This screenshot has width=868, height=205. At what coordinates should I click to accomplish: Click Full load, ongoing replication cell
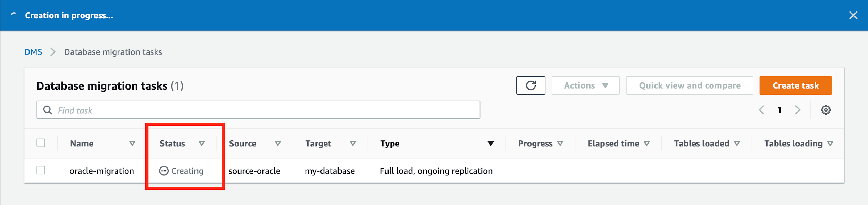436,171
